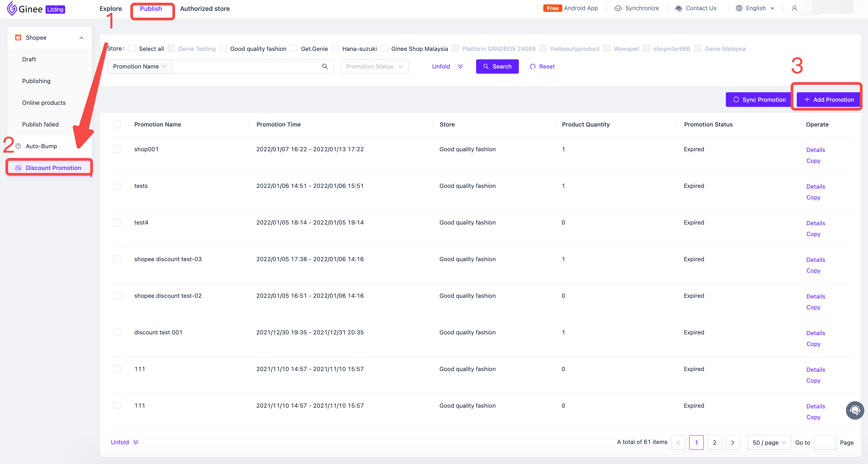Go to page 2
This screenshot has width=868, height=464.
pos(715,443)
